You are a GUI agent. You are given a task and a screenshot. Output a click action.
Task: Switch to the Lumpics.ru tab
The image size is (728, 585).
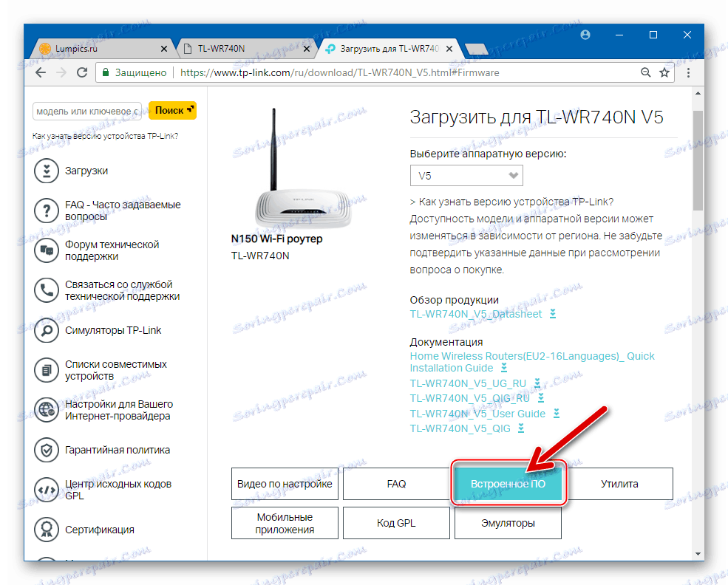click(x=102, y=49)
